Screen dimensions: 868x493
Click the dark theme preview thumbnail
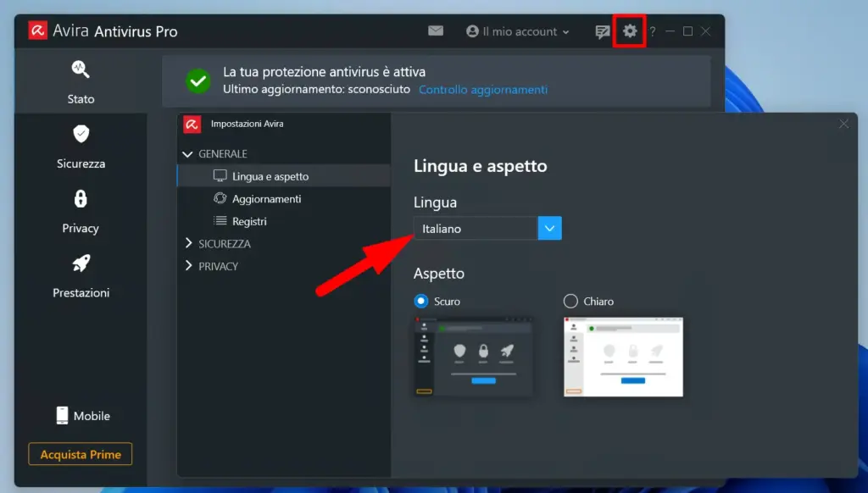click(x=473, y=357)
